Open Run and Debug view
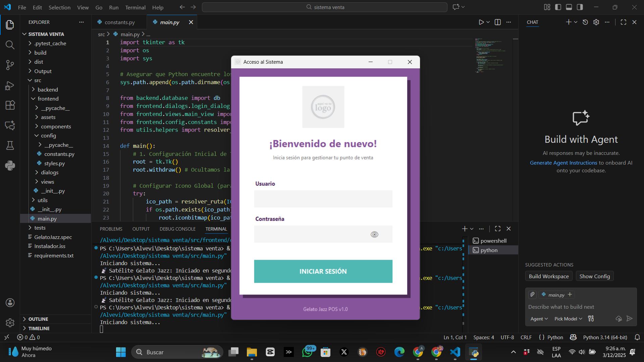Image resolution: width=644 pixels, height=362 pixels. (x=10, y=85)
